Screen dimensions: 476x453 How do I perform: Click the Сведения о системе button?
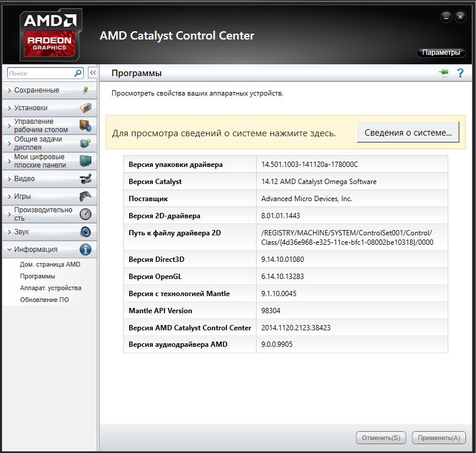coord(407,133)
